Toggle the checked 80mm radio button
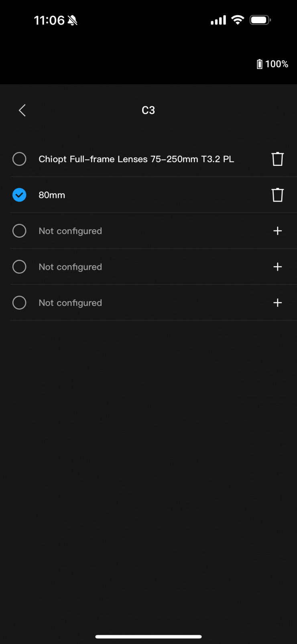This screenshot has height=644, width=297. [x=19, y=195]
